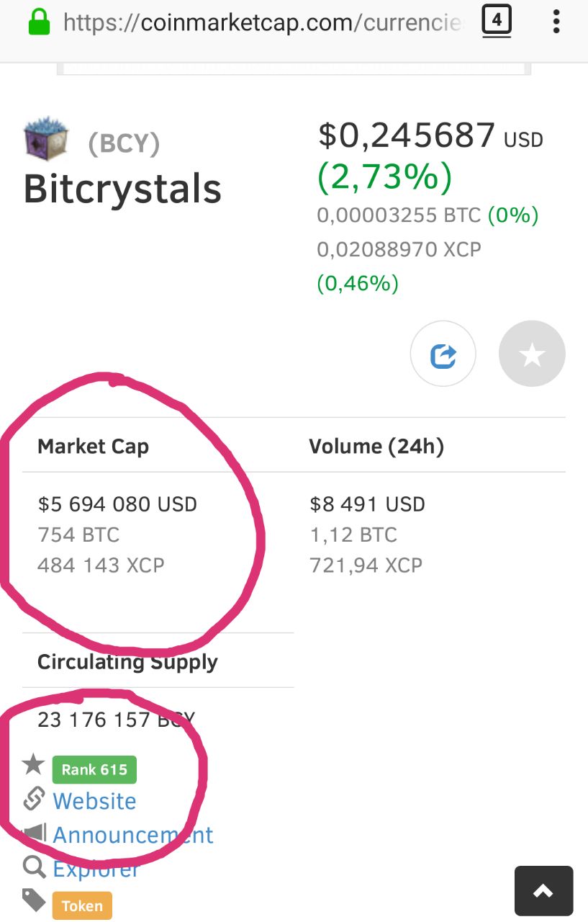
Task: Click the Market Cap heading
Action: pos(93,447)
